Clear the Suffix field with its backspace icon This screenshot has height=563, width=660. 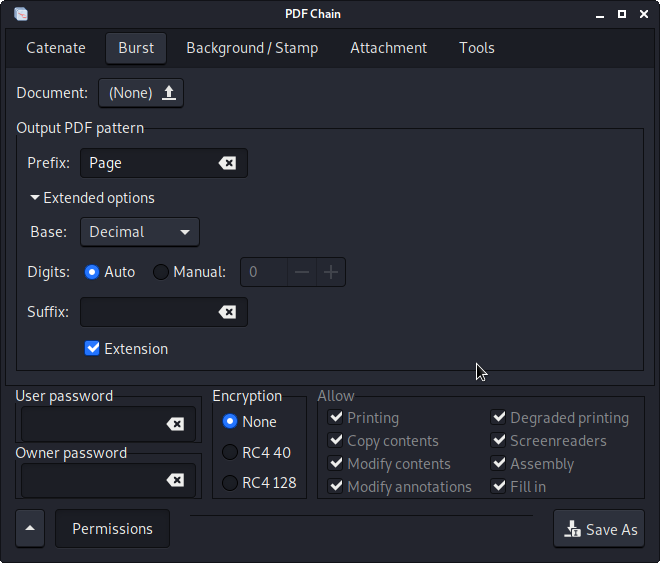[227, 312]
